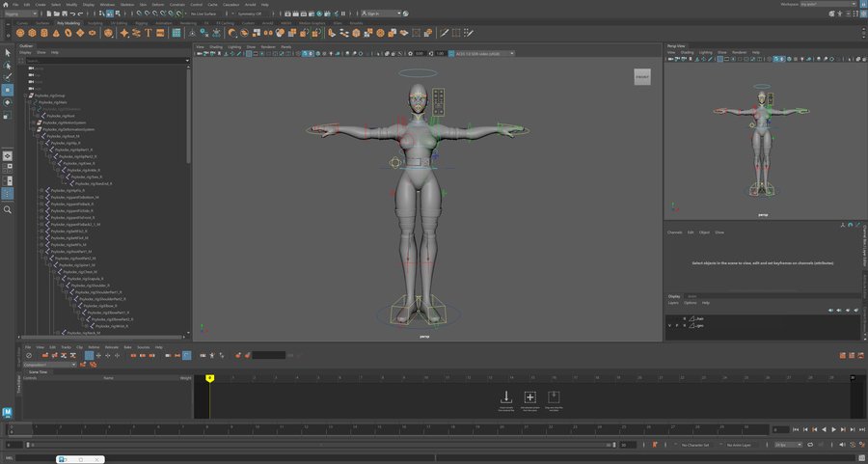
Task: Toggle the hair layer visibility box
Action: [x=669, y=317]
